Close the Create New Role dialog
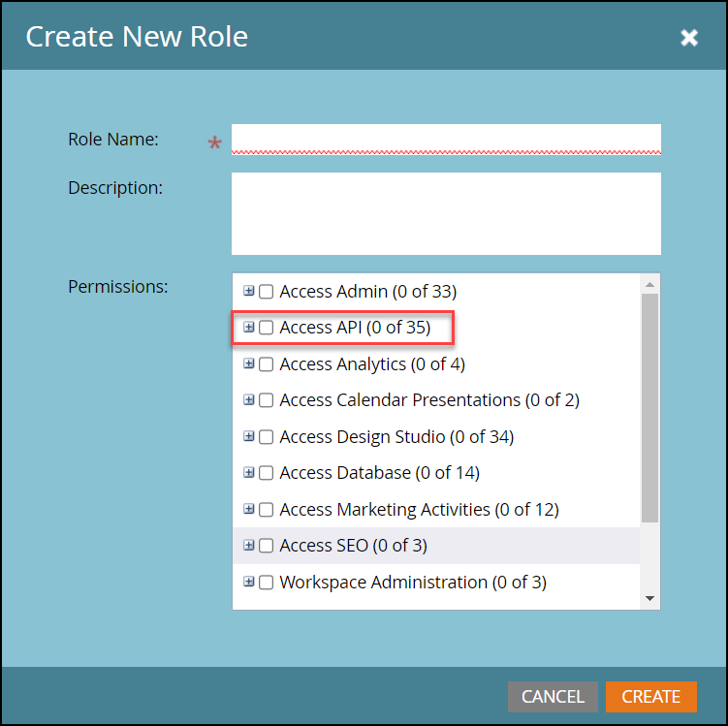This screenshot has width=728, height=726. (689, 38)
